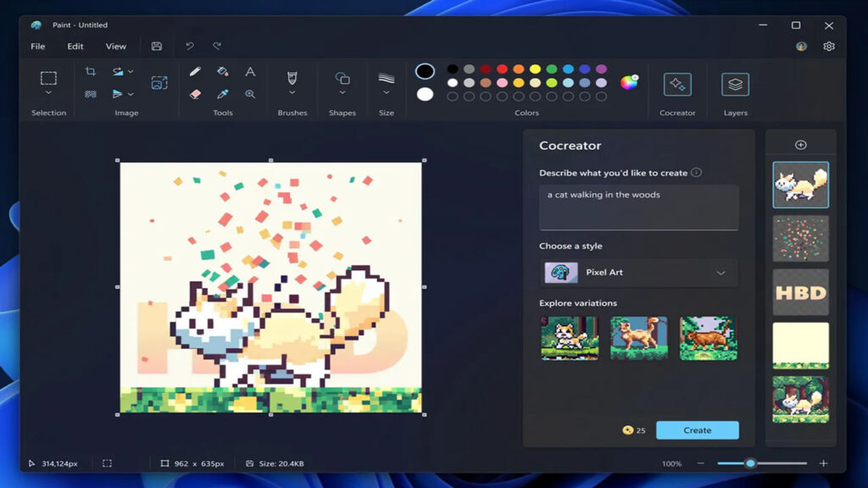Open the Layers panel
Viewport: 868px width, 488px height.
(735, 85)
